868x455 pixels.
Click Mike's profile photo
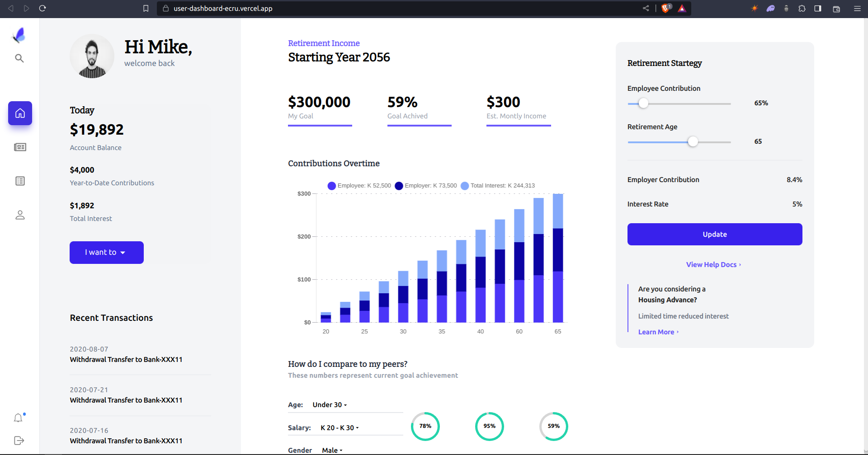92,56
